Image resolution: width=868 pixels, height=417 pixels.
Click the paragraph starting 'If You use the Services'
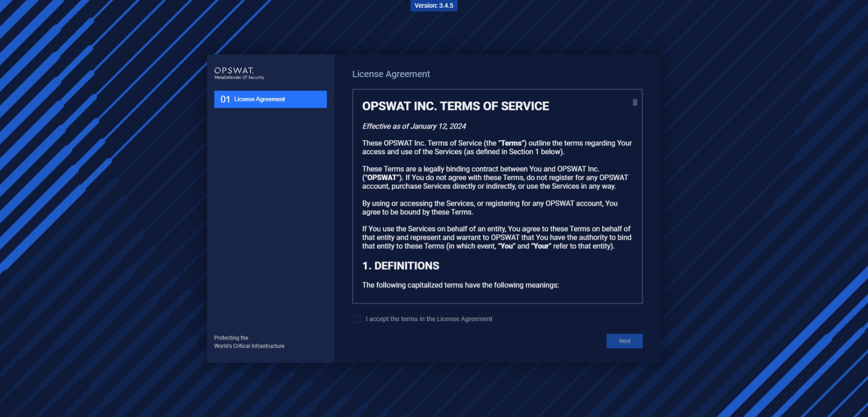pos(497,238)
